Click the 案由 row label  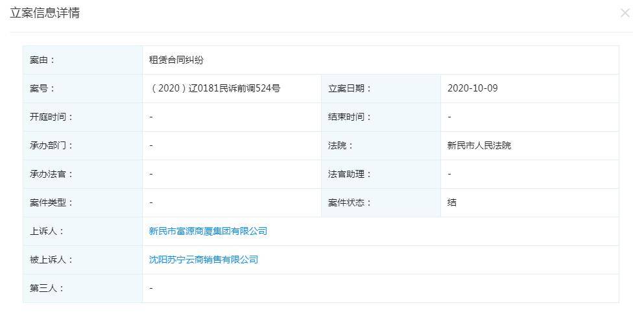coord(43,60)
